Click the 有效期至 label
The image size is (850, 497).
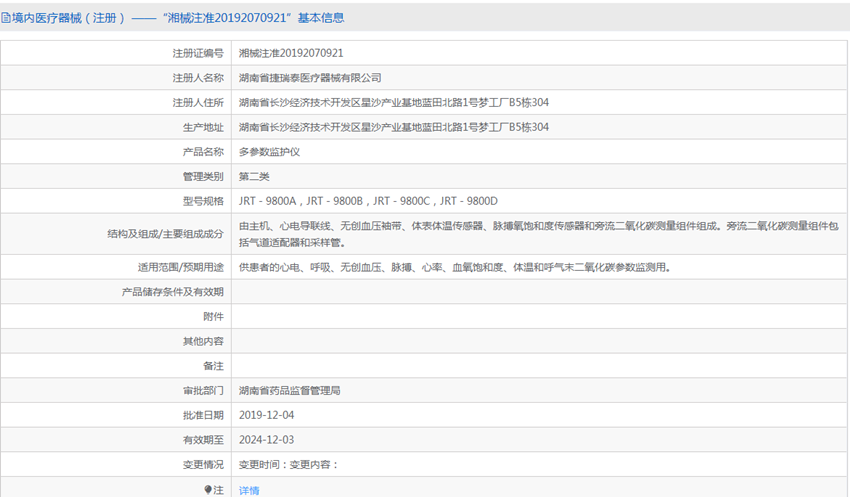203,440
